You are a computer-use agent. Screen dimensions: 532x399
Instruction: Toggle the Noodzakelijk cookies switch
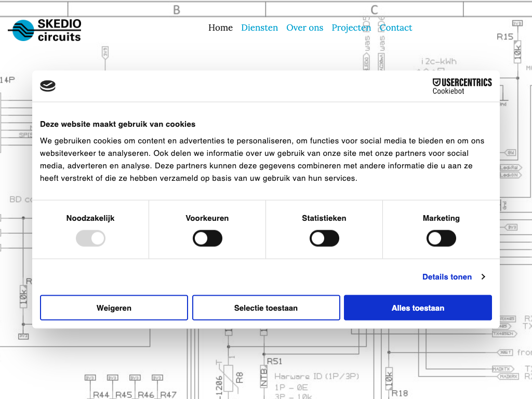pyautogui.click(x=90, y=239)
